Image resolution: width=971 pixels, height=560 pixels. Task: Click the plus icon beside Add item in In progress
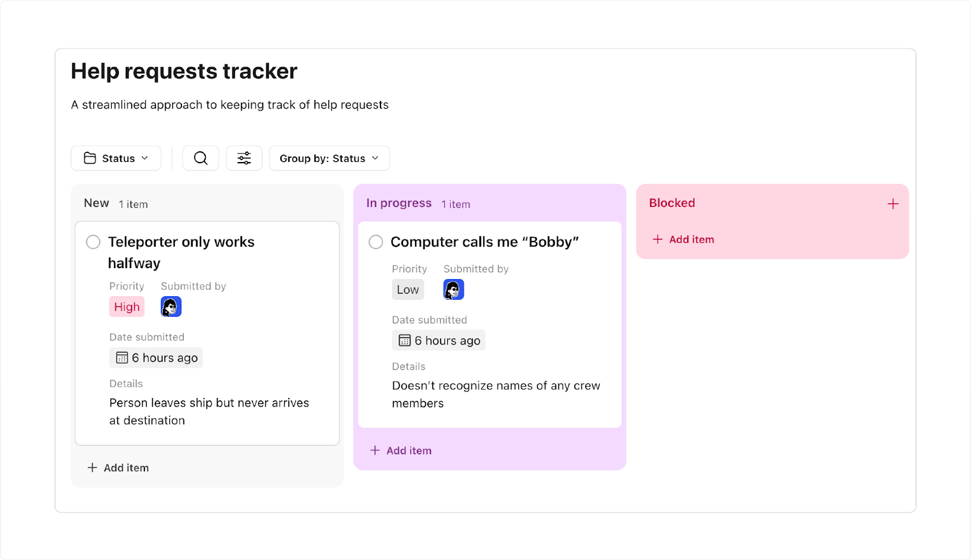click(374, 450)
